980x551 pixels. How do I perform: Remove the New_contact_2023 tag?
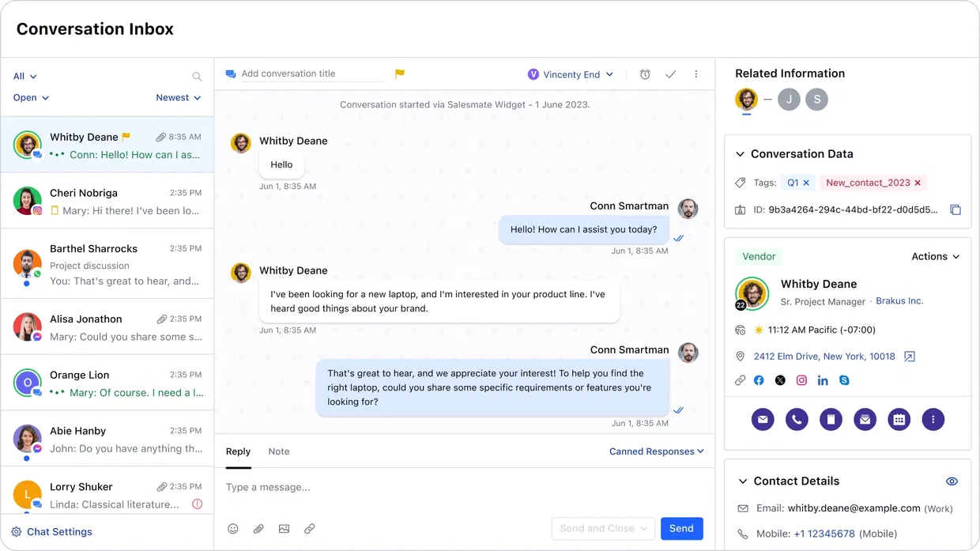918,182
